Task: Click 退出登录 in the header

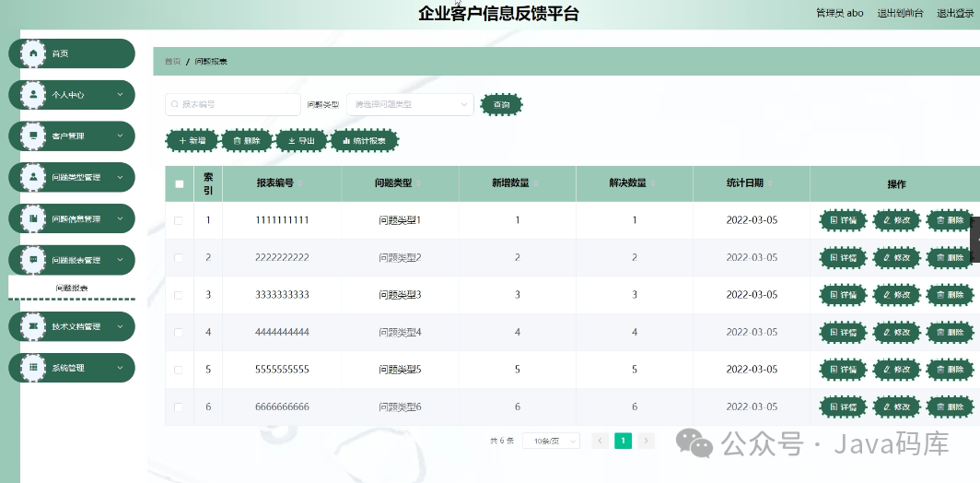Action: 955,13
